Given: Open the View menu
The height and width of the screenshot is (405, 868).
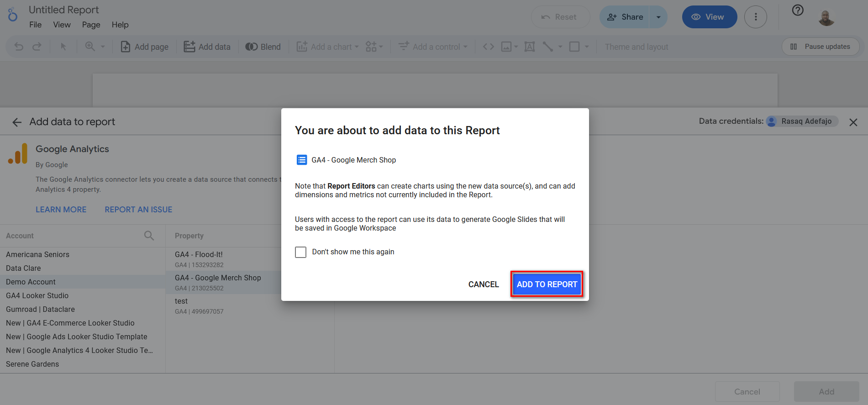Looking at the screenshot, I should 62,25.
